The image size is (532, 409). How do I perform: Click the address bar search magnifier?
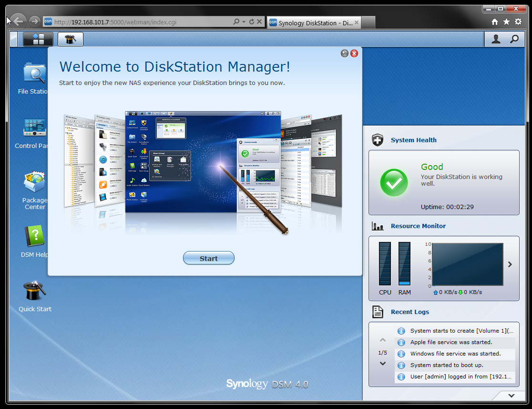tap(236, 22)
